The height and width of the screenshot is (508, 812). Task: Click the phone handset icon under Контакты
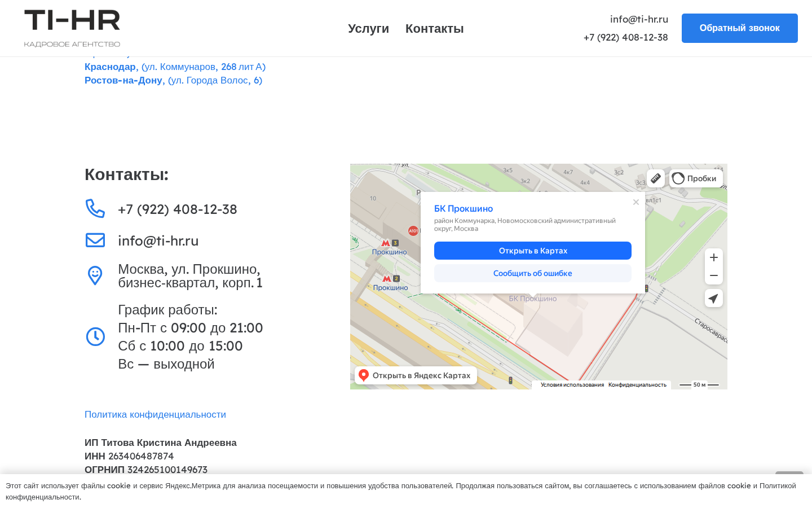95,208
